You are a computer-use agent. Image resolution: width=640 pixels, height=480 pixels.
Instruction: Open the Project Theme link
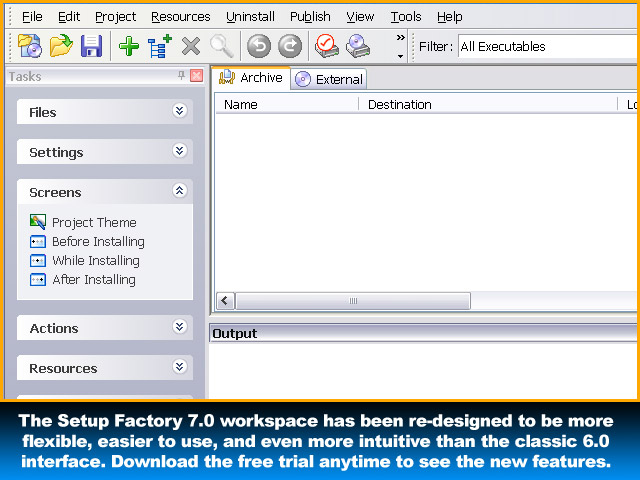94,222
